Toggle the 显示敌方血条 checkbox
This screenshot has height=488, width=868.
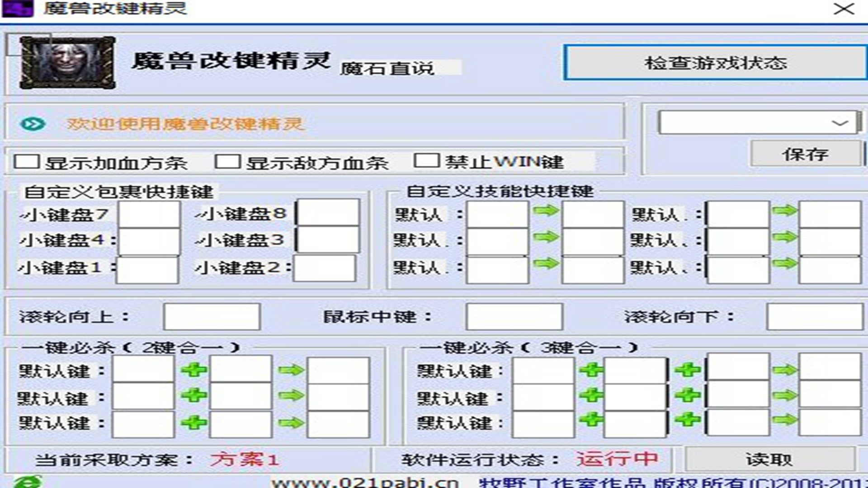(x=227, y=162)
